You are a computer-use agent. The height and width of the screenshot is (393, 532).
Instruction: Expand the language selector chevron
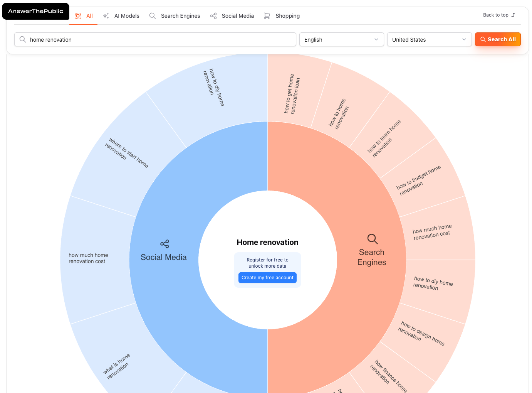coord(376,39)
